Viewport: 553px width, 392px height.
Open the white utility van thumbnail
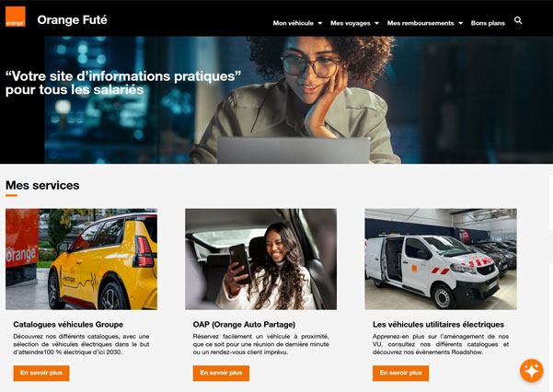[441, 259]
